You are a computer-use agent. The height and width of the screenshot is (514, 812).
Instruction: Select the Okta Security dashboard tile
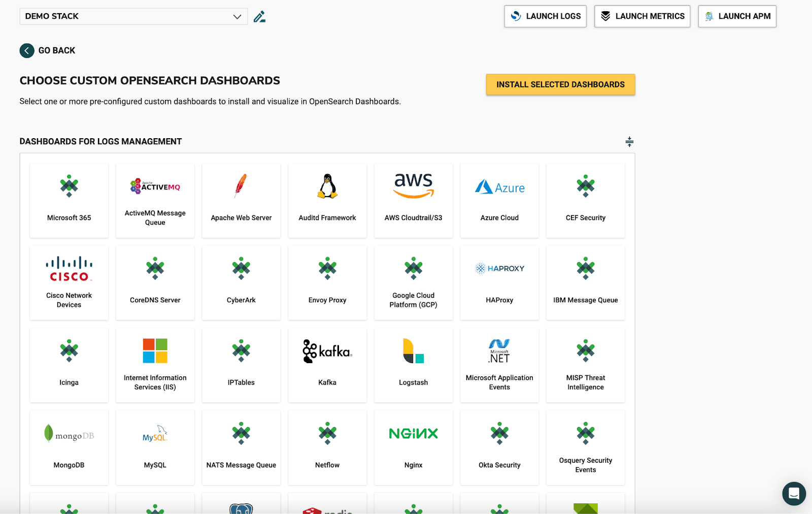(x=499, y=447)
